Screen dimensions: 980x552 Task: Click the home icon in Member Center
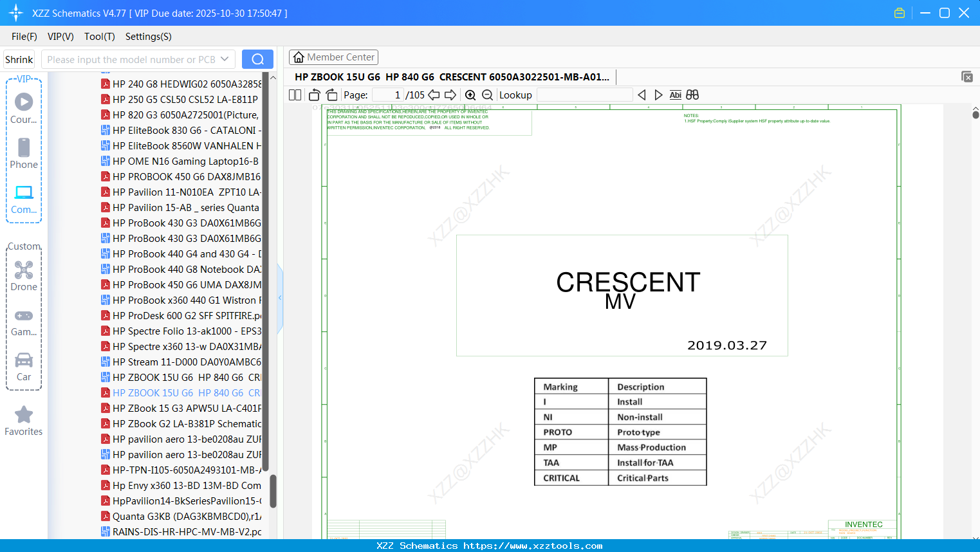coord(299,57)
